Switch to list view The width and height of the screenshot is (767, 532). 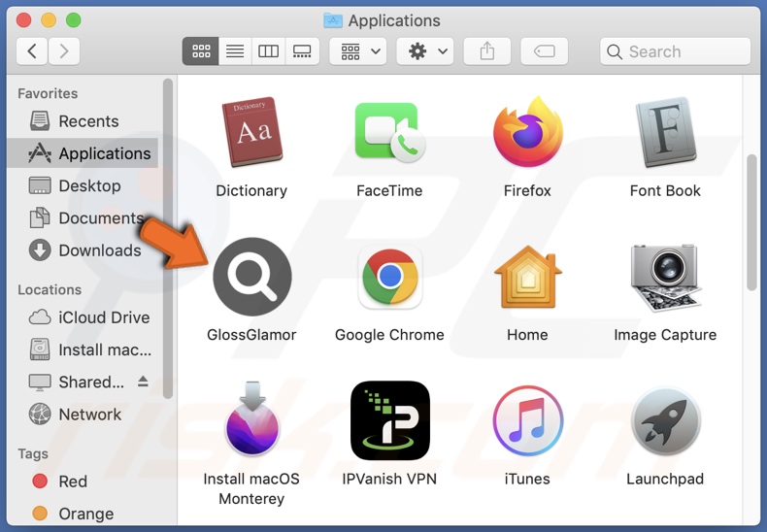tap(235, 50)
